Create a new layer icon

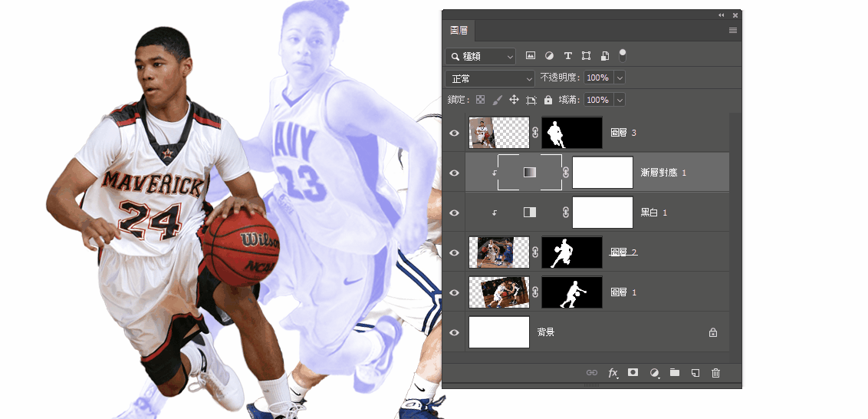tap(695, 372)
